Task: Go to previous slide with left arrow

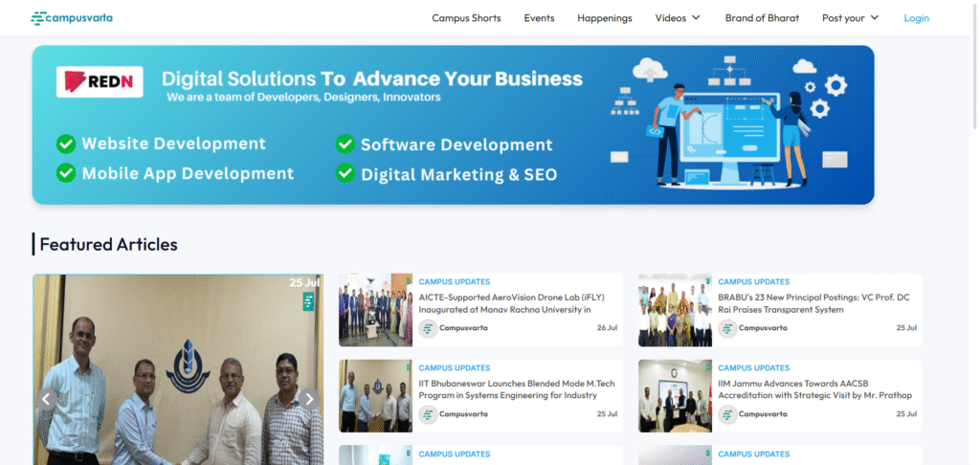Action: tap(47, 399)
